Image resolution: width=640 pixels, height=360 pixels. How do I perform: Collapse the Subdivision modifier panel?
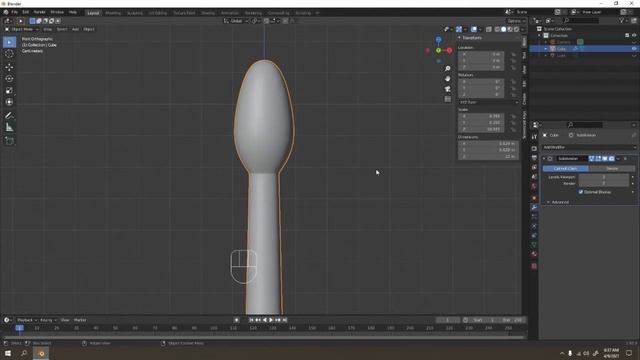[x=544, y=158]
